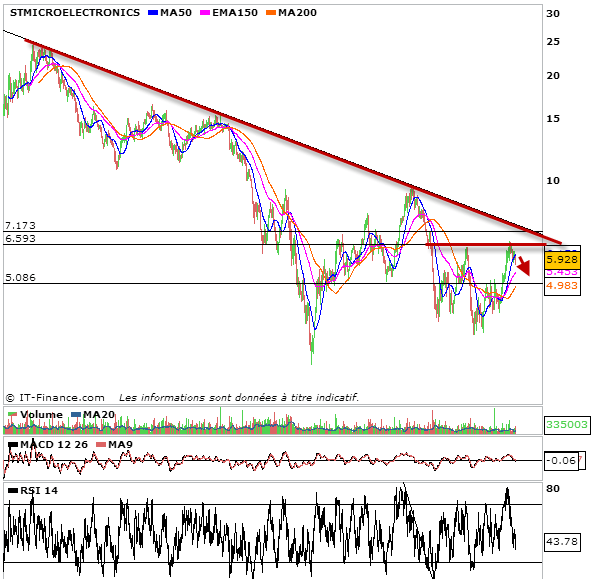
Task: Click the red downward arrow on chart
Action: tap(523, 264)
